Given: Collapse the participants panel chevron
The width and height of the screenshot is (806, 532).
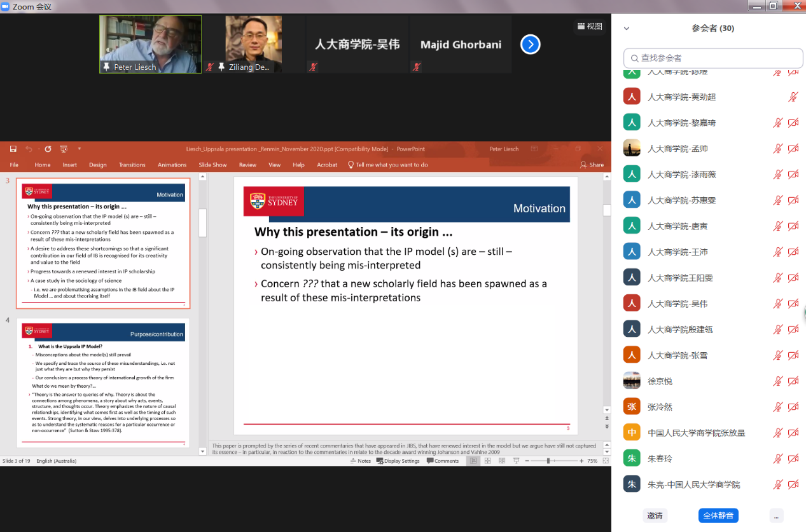Looking at the screenshot, I should pos(627,29).
